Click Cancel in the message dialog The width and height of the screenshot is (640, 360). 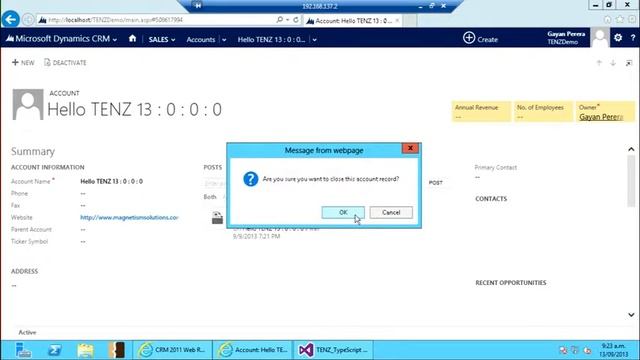click(x=391, y=212)
